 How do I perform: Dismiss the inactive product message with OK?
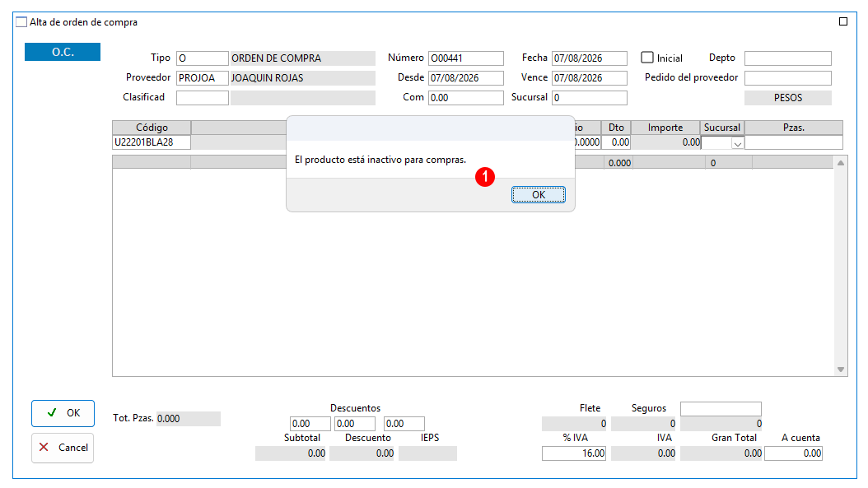[x=538, y=195]
